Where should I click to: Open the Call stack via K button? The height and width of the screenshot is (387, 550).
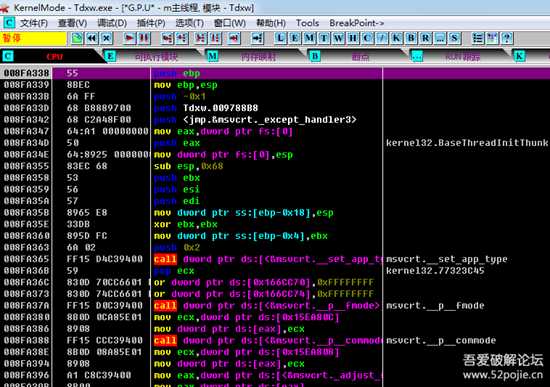396,38
